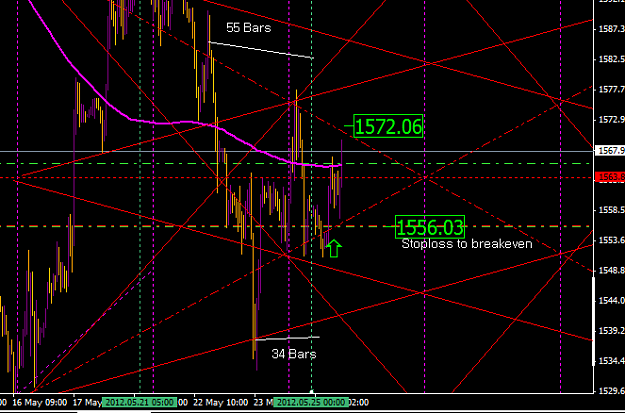
Task: Select the green up arrow chart marker
Action: click(334, 248)
